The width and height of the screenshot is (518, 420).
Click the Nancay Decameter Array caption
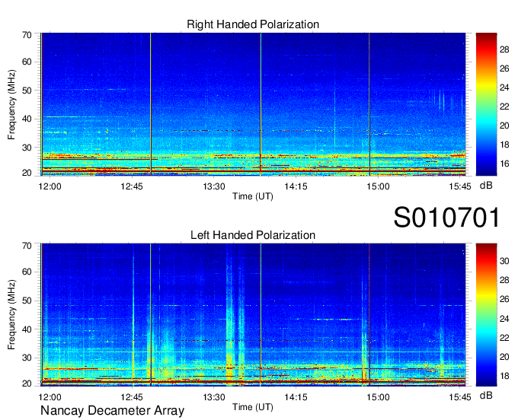tap(112, 411)
